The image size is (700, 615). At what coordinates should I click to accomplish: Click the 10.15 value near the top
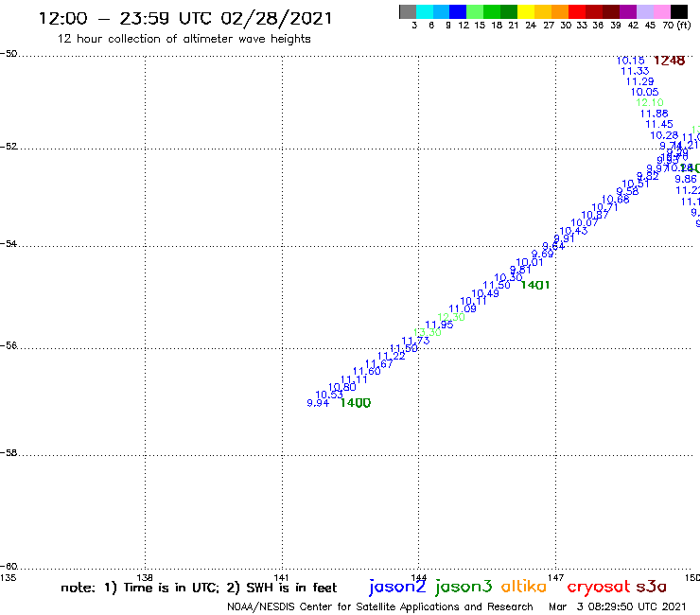click(x=630, y=61)
